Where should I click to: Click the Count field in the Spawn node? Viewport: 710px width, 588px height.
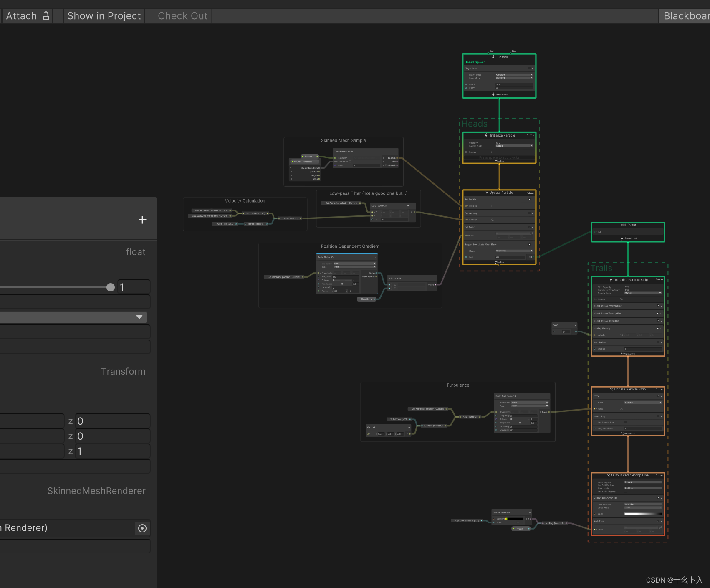tap(515, 84)
